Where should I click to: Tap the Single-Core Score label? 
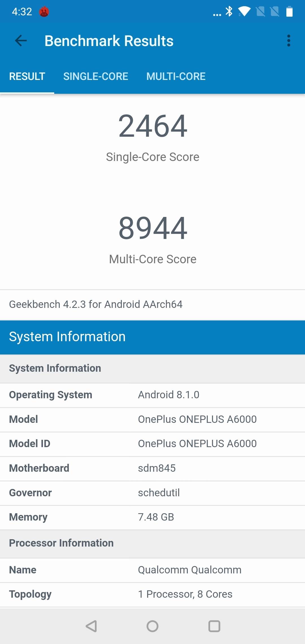(153, 157)
